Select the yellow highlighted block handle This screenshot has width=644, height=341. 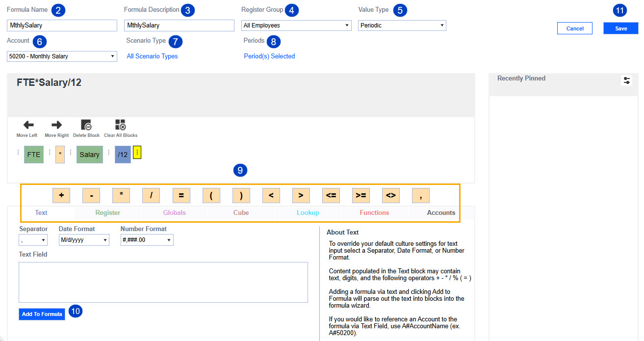tap(137, 153)
